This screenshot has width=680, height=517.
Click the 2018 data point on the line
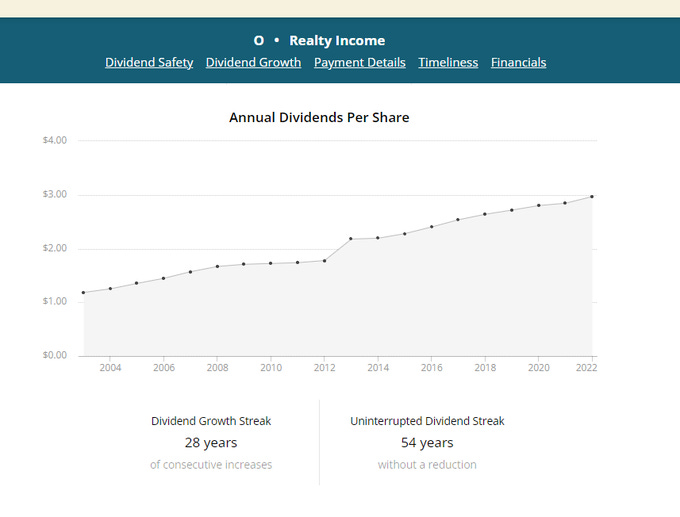485,214
